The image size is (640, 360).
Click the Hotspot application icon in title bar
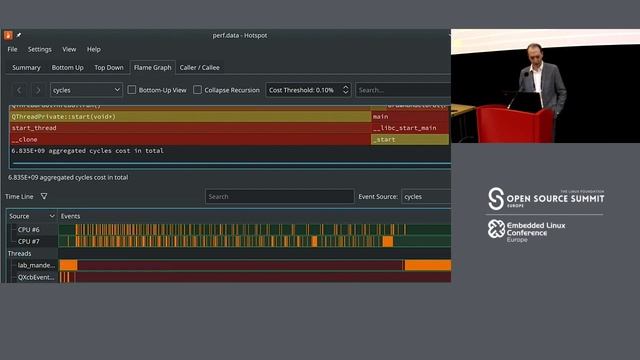(x=8, y=36)
